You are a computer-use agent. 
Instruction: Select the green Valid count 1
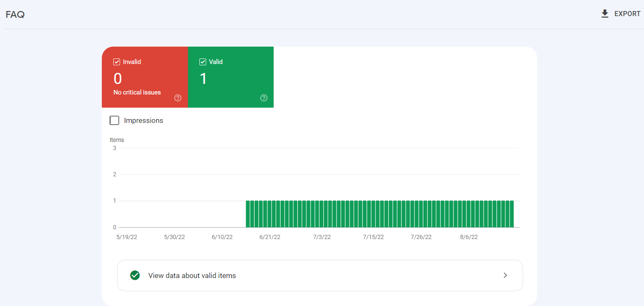tap(203, 79)
